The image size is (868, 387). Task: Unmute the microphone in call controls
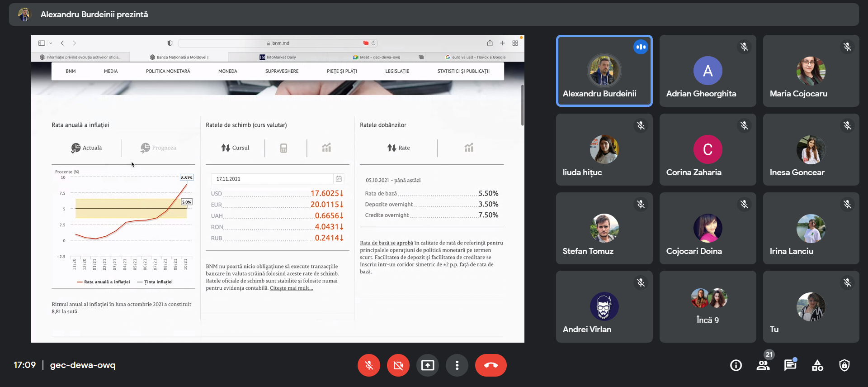369,365
